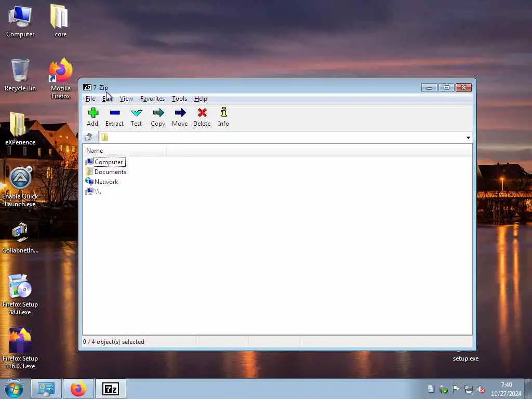Click the Test archive icon

[137, 117]
